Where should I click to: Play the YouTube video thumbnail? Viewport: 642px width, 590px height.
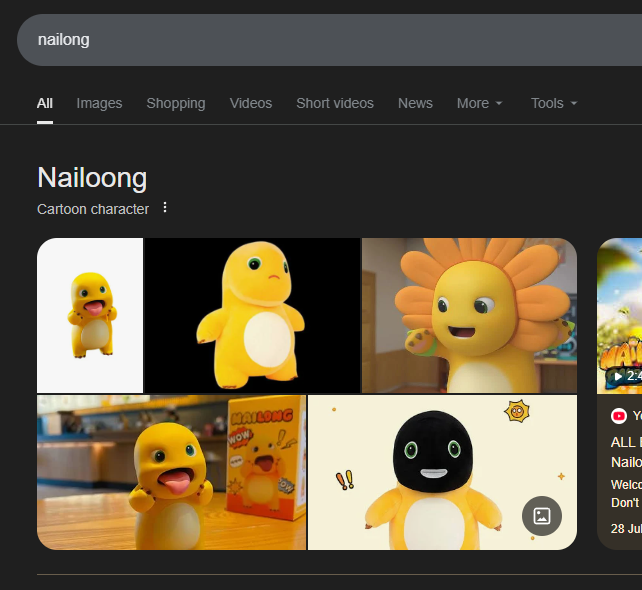pyautogui.click(x=619, y=316)
